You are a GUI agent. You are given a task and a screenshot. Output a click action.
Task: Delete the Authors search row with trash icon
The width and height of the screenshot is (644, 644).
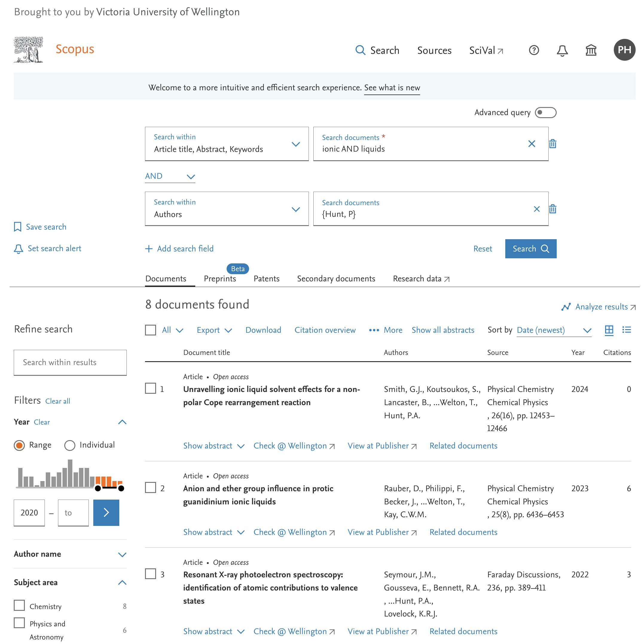[x=552, y=209]
